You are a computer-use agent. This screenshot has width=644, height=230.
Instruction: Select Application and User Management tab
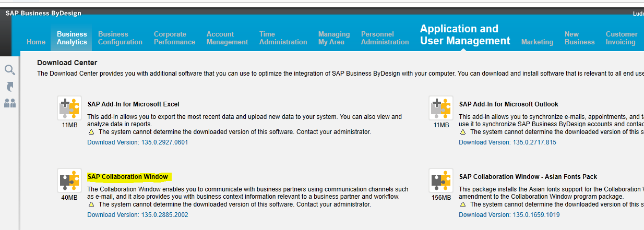tap(465, 35)
